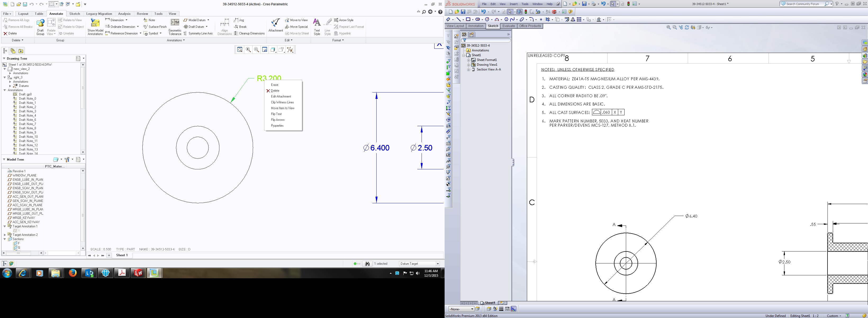The image size is (868, 318).
Task: Select the Draft Group tool
Action: 40,27
